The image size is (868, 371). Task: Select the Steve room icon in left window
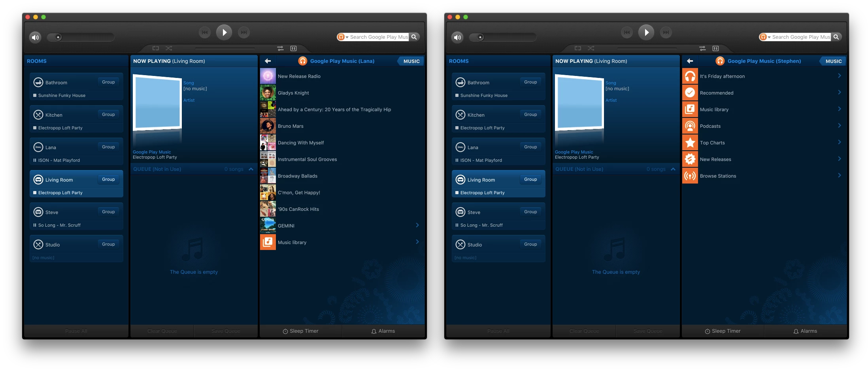pos(38,212)
